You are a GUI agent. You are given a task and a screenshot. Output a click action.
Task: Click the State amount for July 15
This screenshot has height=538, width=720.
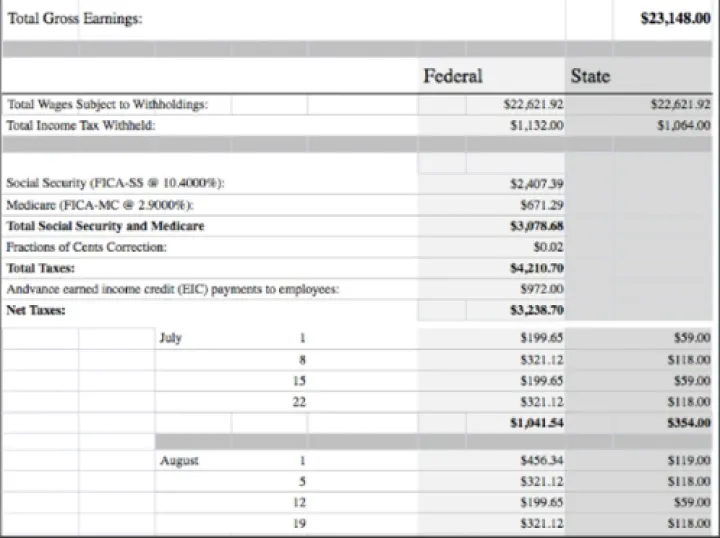point(691,381)
